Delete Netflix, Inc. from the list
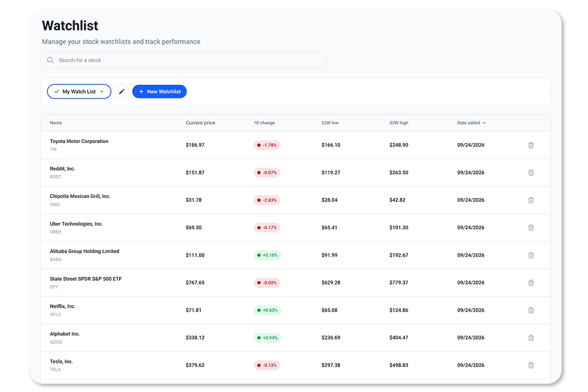The height and width of the screenshot is (392, 588). (531, 310)
